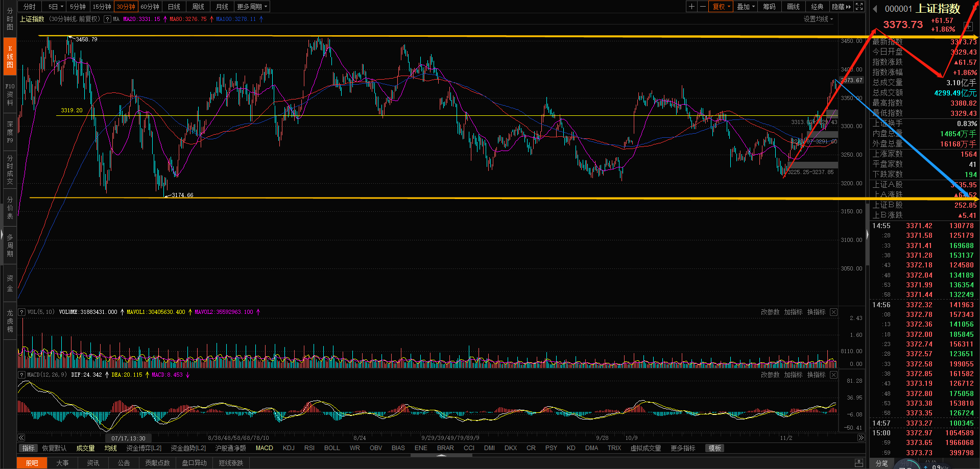Screen dimensions: 980x469
Task: Open 设置均线 dropdown
Action: tap(818, 19)
